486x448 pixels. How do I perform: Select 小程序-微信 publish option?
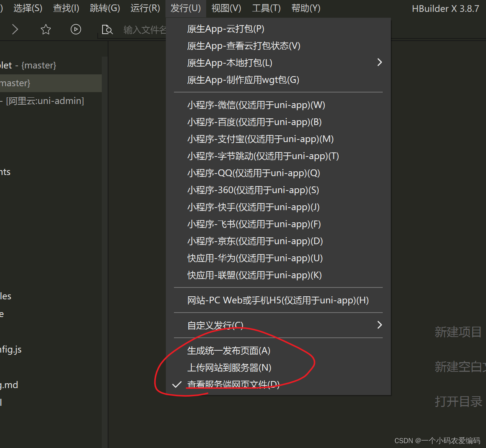(x=256, y=105)
